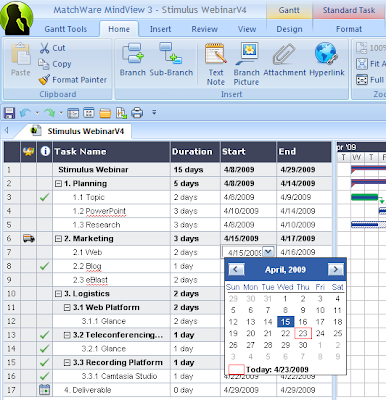
Task: Collapse the 3.3 Recording Platform group
Action: coord(67,363)
